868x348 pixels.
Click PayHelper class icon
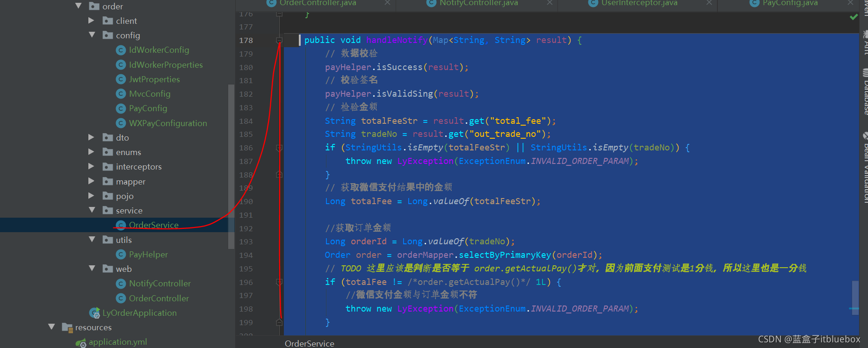(x=121, y=254)
